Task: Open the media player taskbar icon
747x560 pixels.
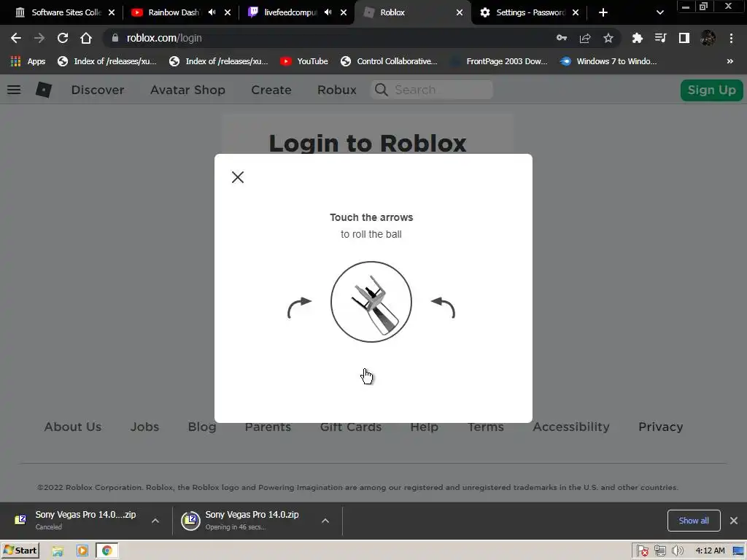Action: coord(82,551)
